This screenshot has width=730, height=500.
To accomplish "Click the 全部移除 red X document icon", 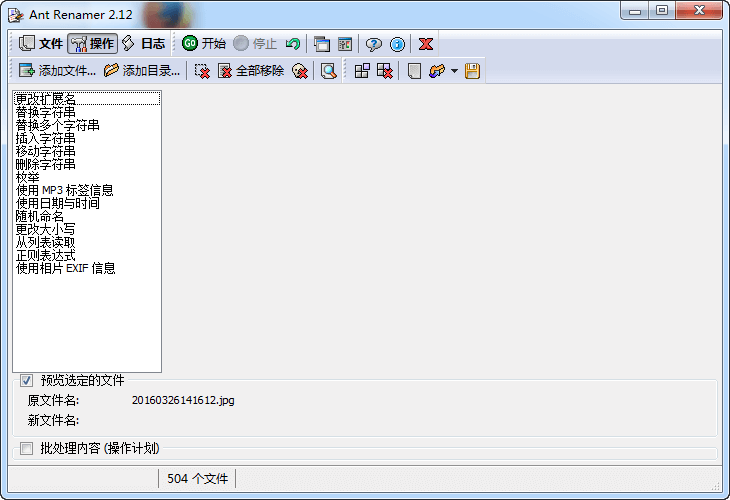I will click(225, 71).
